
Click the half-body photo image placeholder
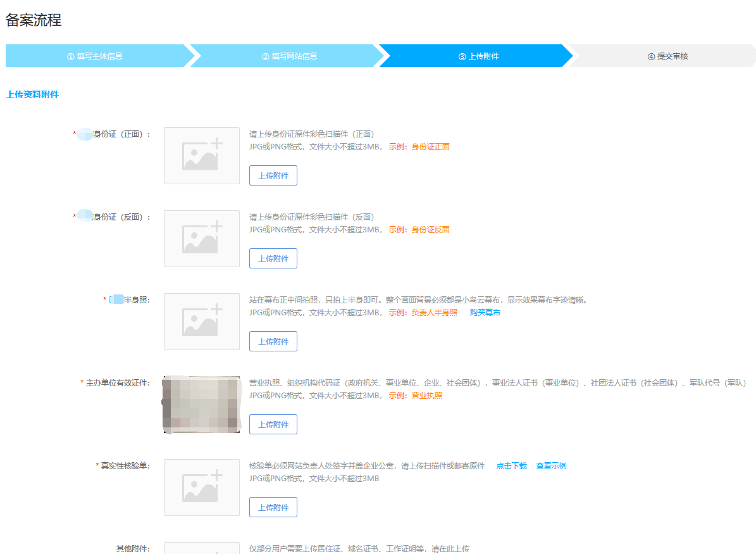[x=201, y=322]
